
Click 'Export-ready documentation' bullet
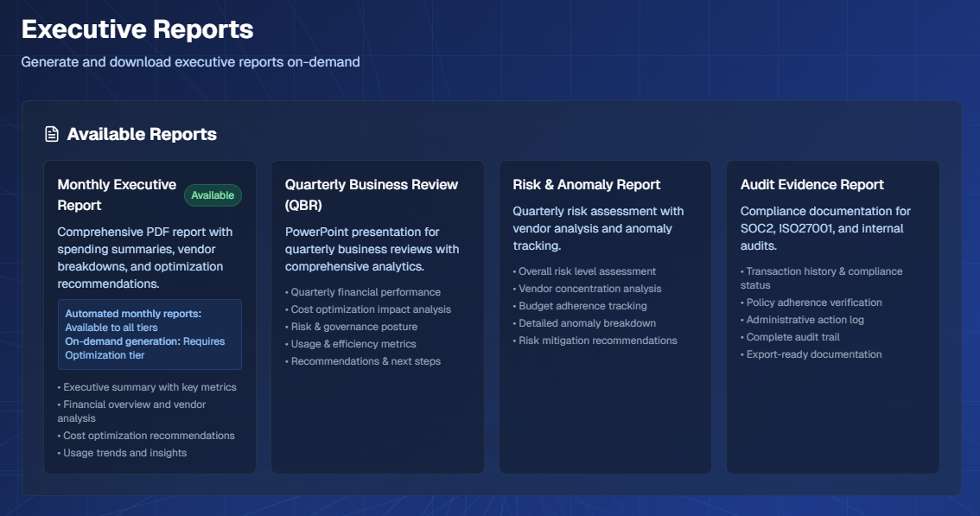pos(811,354)
